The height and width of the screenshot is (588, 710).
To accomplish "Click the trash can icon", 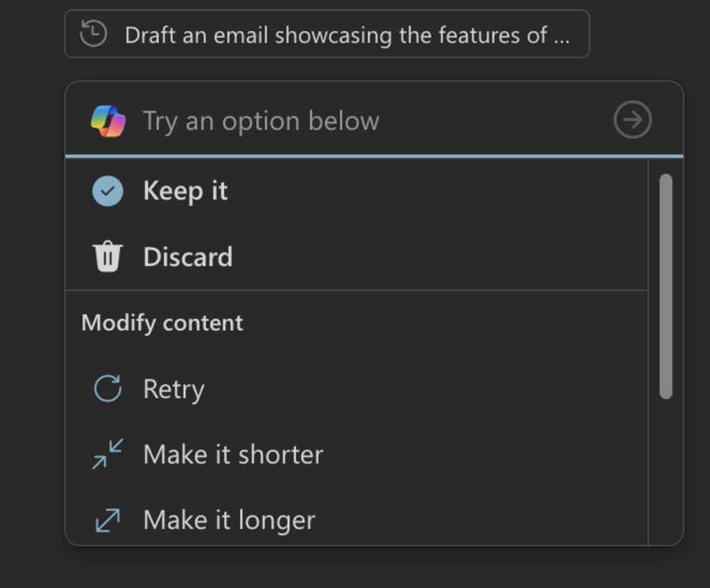I will pos(107,257).
